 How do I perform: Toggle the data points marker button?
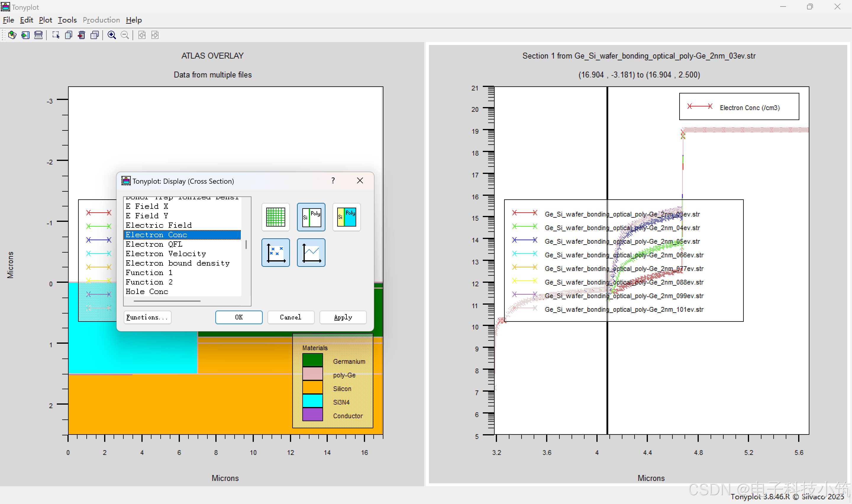[x=275, y=253]
